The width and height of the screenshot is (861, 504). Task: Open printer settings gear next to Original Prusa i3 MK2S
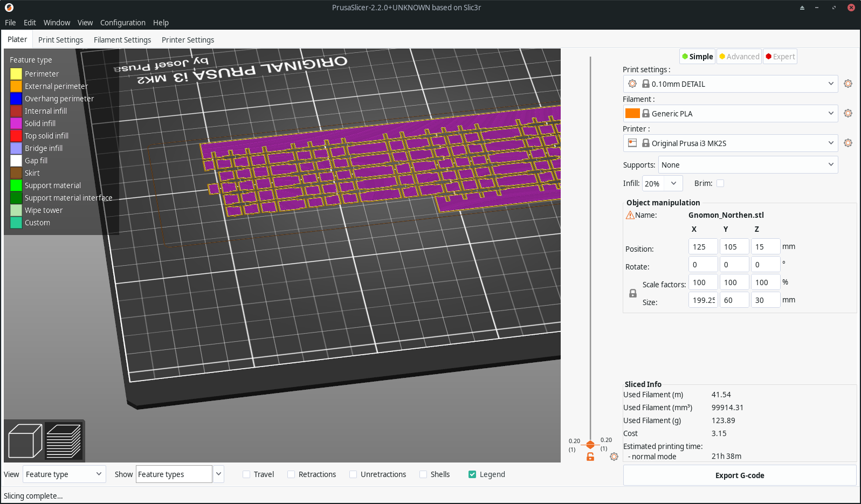coord(848,143)
